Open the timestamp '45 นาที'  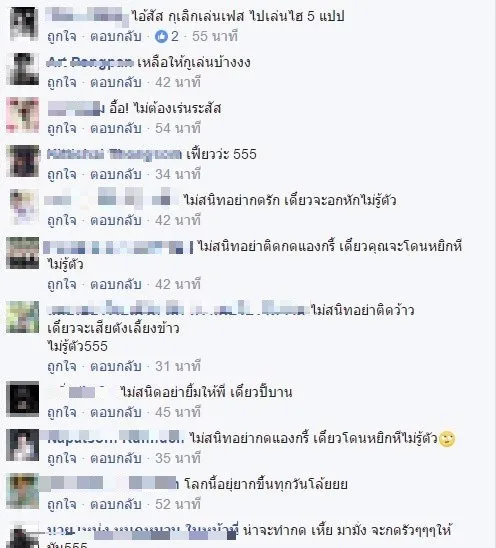click(x=178, y=412)
